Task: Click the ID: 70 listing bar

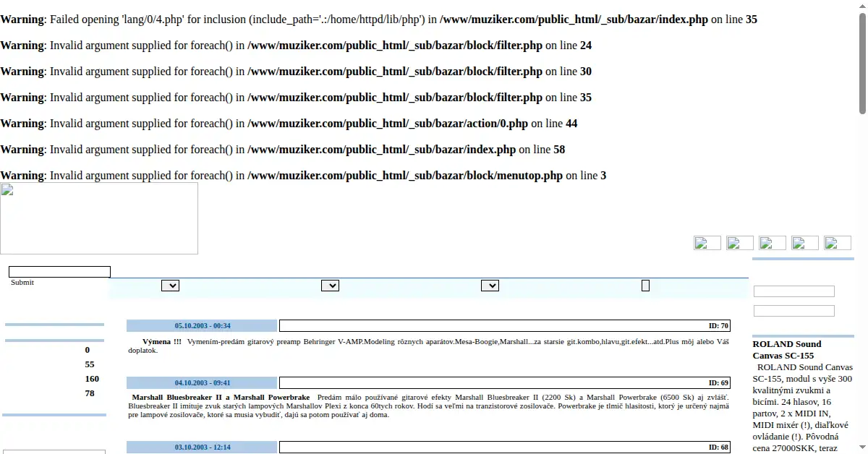Action: (505, 325)
